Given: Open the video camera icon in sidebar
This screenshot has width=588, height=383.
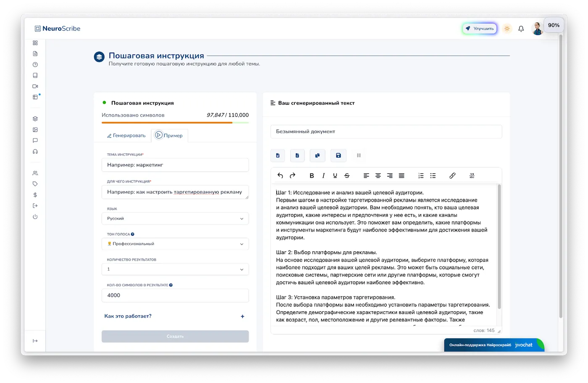Looking at the screenshot, I should coord(35,86).
